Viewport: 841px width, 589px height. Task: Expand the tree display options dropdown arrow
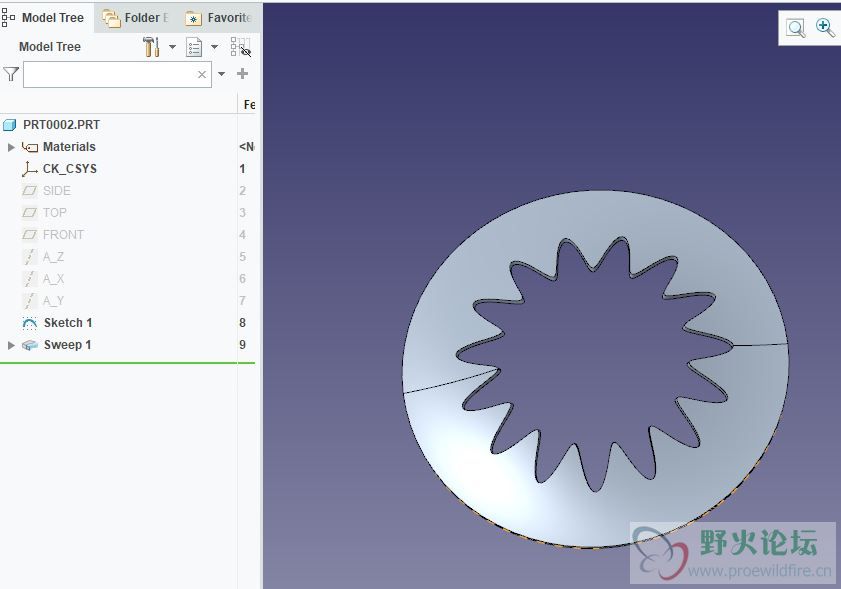point(215,47)
